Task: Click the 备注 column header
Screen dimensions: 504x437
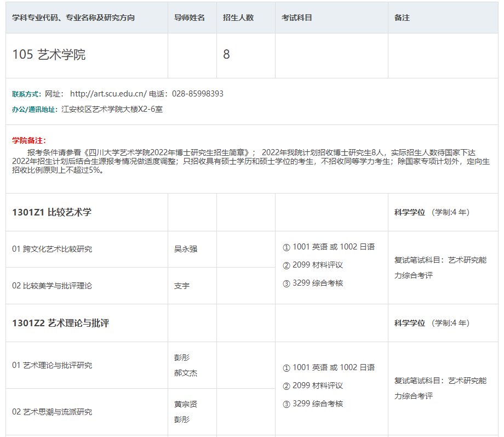Action: (402, 18)
